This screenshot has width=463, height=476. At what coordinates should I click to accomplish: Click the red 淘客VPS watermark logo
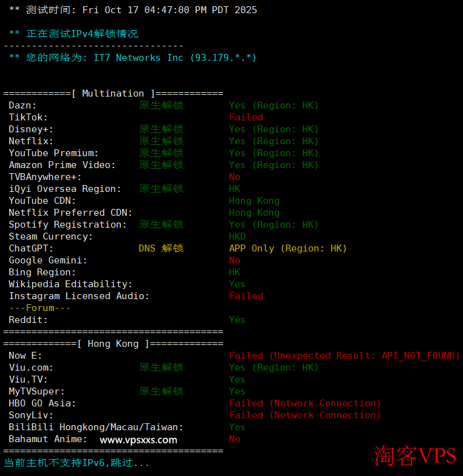point(415,455)
